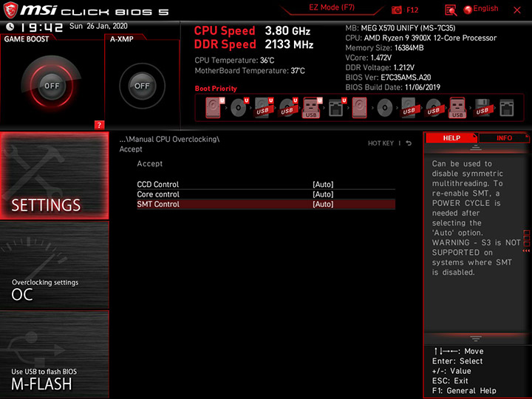532x399 pixels.
Task: Select the UEFI CD/DVD boot device icon
Action: (239, 108)
